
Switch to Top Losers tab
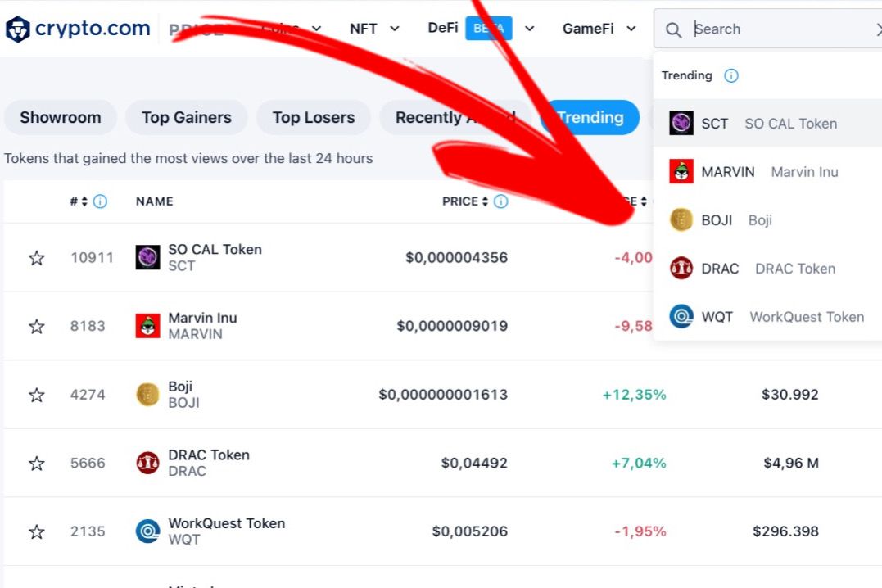314,118
